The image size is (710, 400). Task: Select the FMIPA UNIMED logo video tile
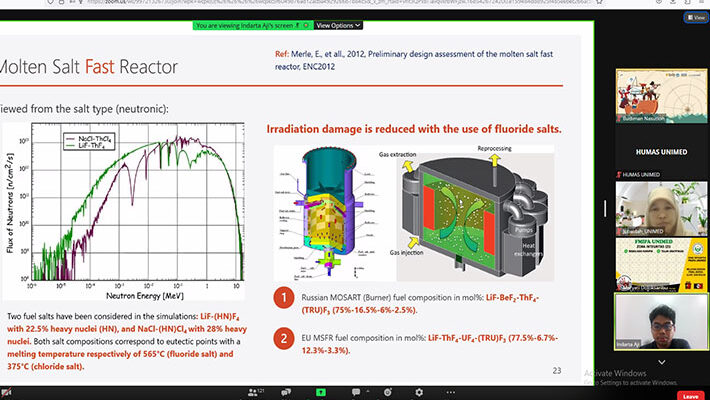pos(654,265)
